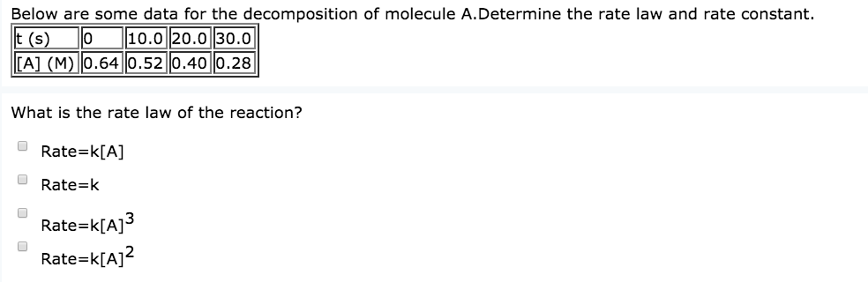868x282 pixels.
Task: Select the concentration value 0.40
Action: [x=190, y=63]
